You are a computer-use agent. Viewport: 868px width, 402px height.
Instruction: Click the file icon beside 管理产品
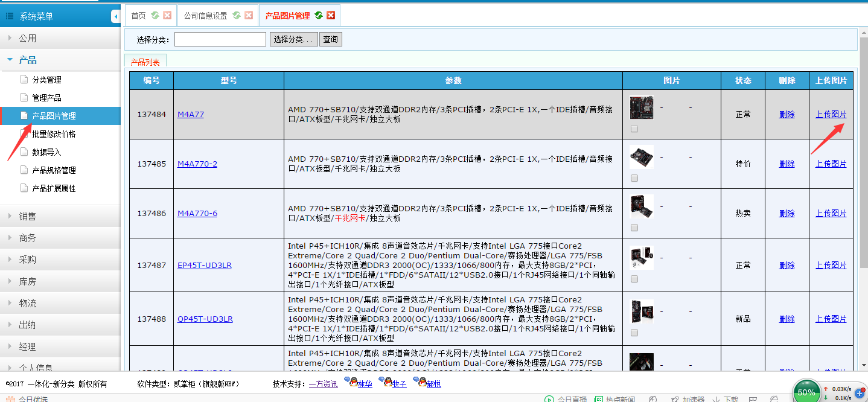click(24, 97)
